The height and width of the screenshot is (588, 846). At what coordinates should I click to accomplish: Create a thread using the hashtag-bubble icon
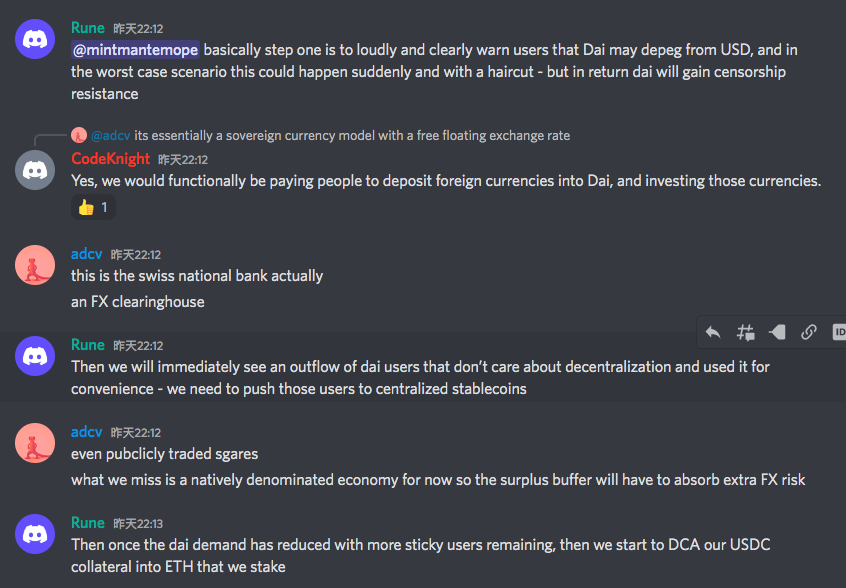pyautogui.click(x=745, y=333)
